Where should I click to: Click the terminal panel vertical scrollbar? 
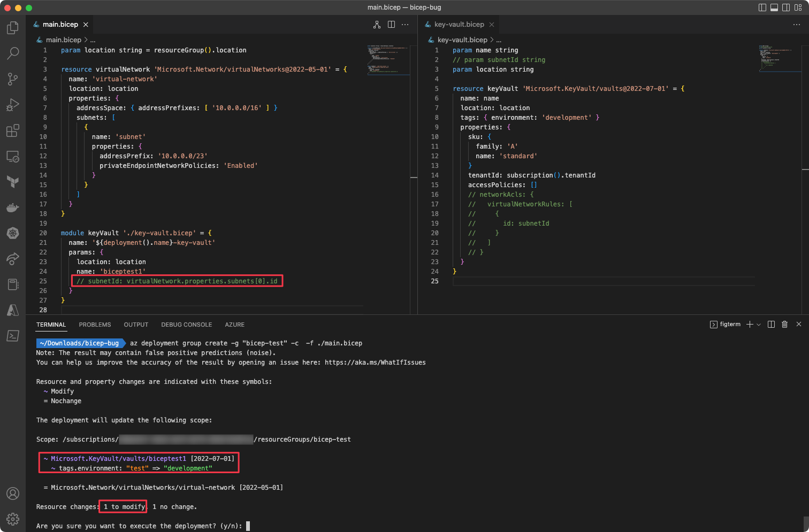806,523
